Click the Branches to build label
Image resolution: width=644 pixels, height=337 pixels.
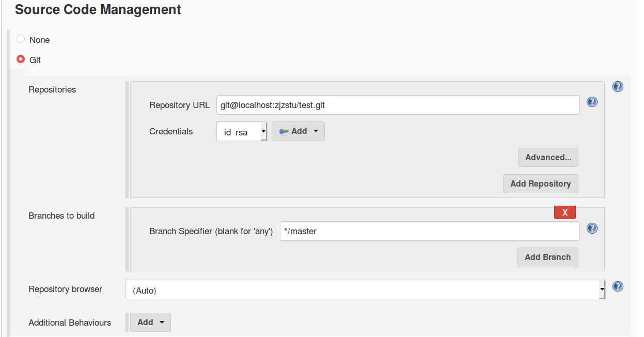[x=61, y=216]
